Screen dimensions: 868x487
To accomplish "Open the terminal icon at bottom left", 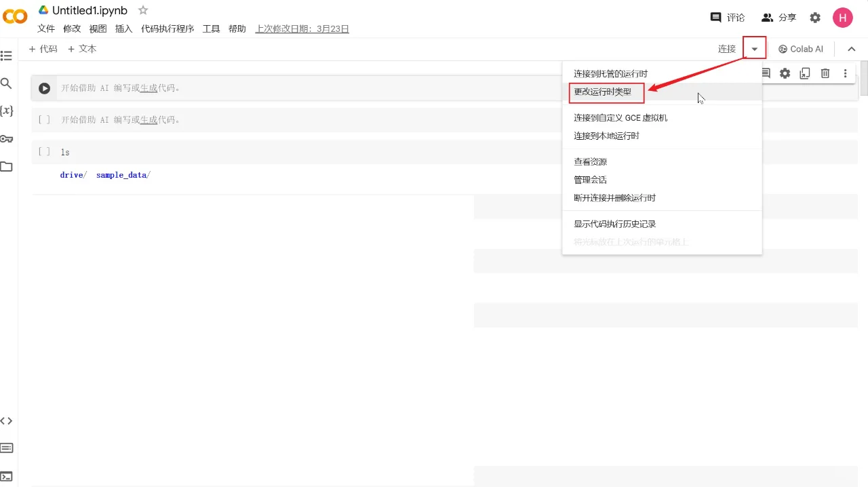I will pyautogui.click(x=6, y=476).
